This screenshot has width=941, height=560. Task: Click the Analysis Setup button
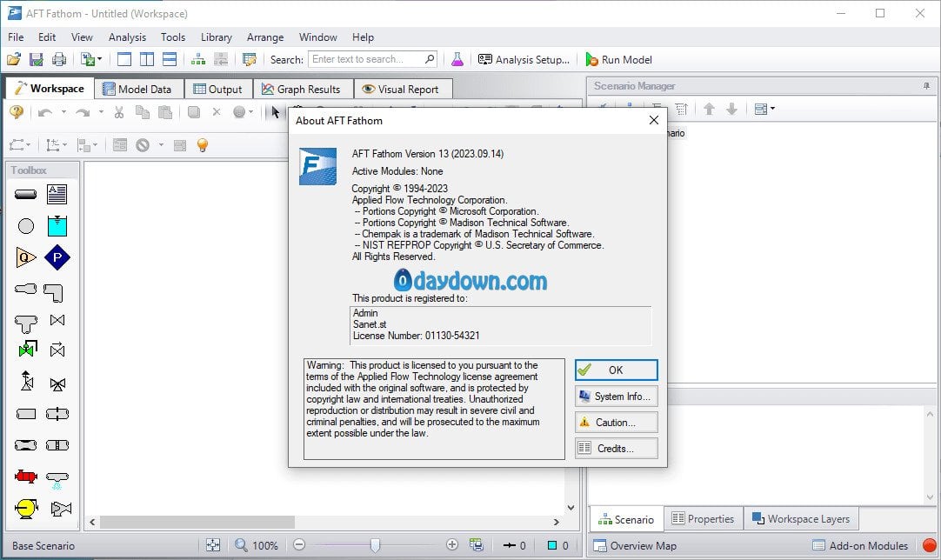point(524,59)
